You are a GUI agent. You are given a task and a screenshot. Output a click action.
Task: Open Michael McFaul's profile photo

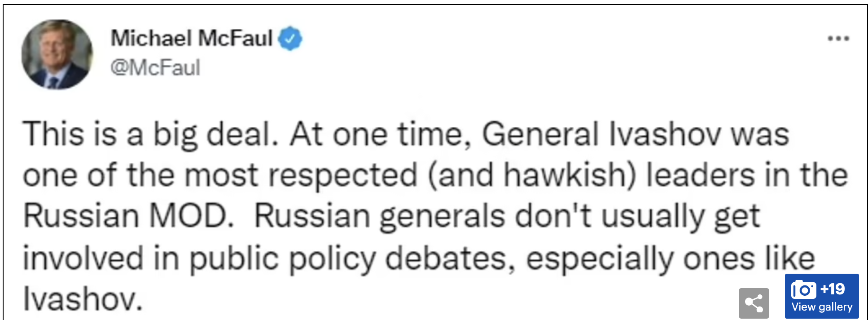coord(57,54)
